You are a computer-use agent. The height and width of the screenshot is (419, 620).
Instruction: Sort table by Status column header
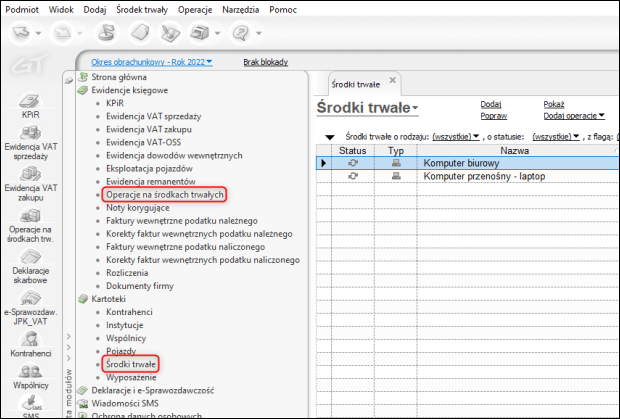(x=352, y=151)
